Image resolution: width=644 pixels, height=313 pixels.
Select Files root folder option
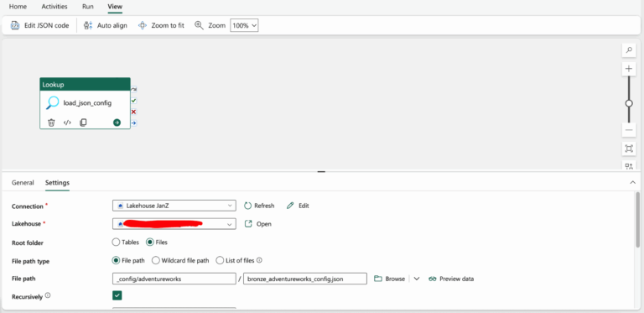tap(157, 243)
